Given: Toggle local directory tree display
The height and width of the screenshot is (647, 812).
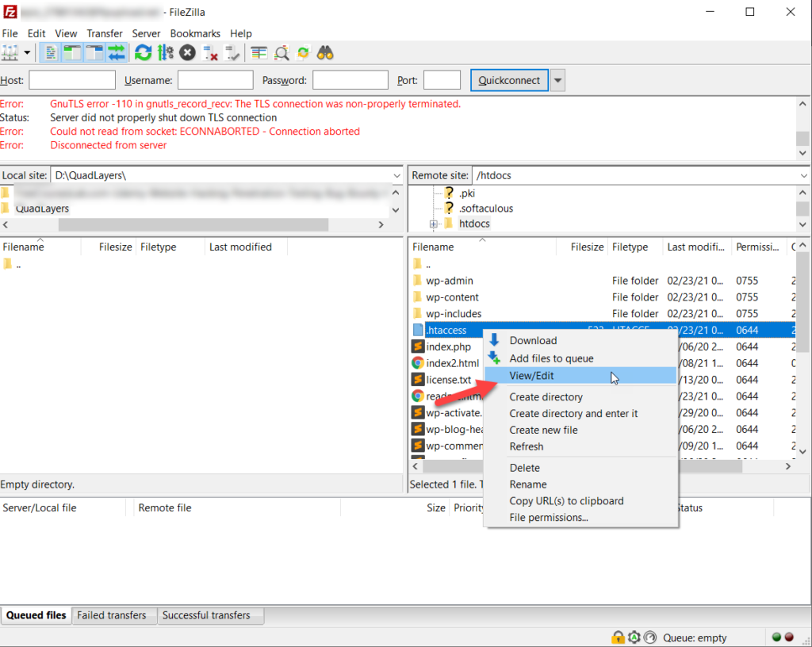Looking at the screenshot, I should pyautogui.click(x=72, y=53).
